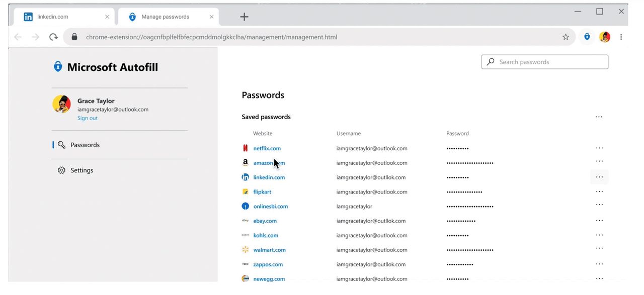Open more options for onlinesbi.com row
This screenshot has height=295, width=644.
click(599, 205)
